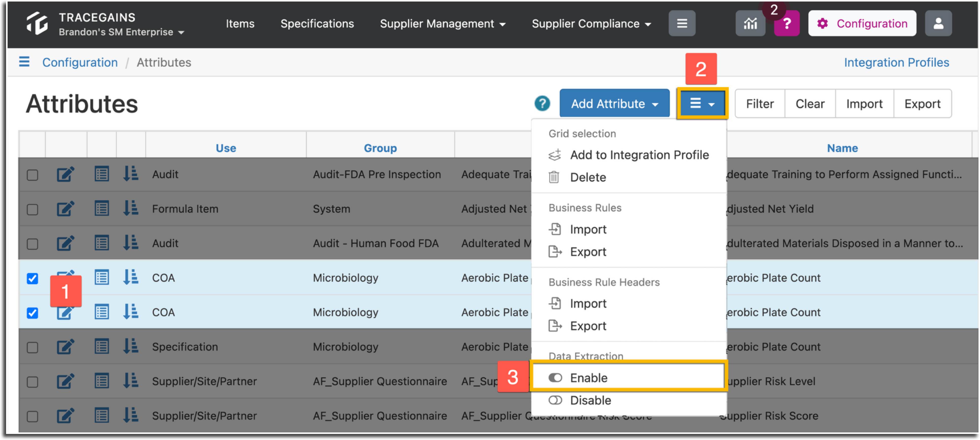The image size is (980, 440).
Task: Click the magenta help question mark icon
Action: [786, 24]
